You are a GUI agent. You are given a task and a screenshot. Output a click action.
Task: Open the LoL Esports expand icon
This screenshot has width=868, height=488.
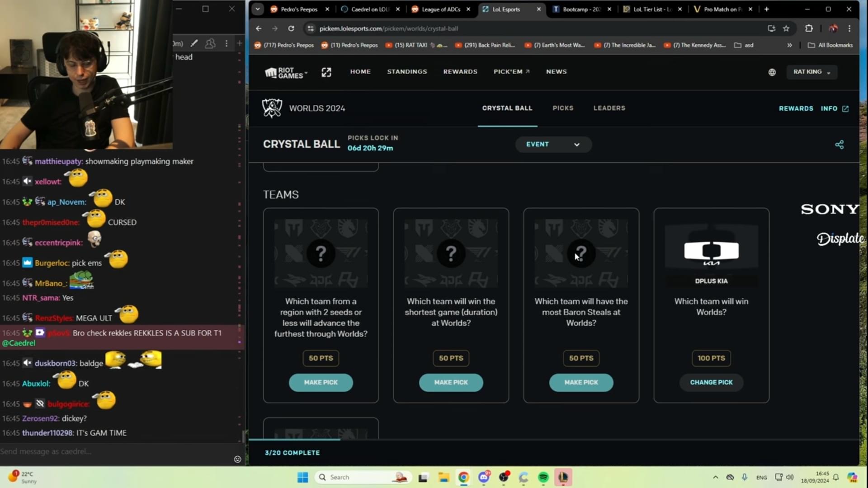[326, 72]
